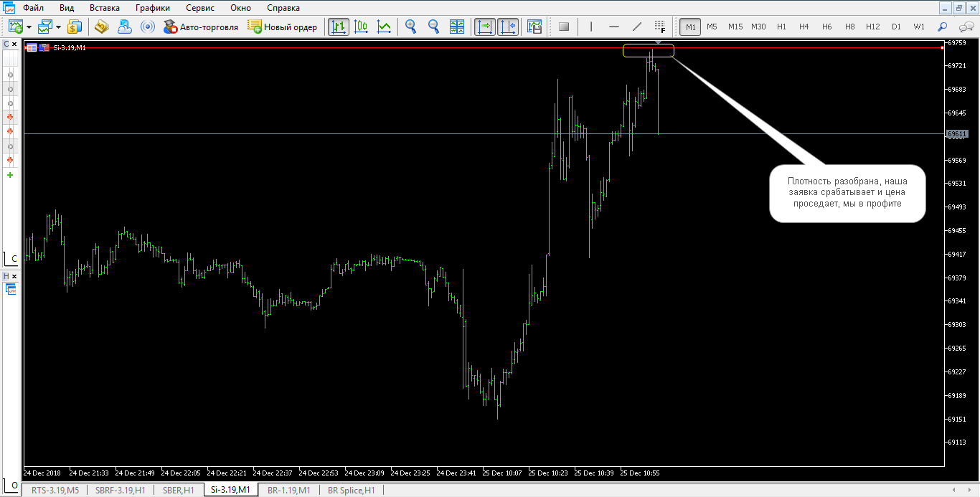Open the virtual hosting cloud icon
Viewport: 980px width, 497px height.
click(x=125, y=27)
